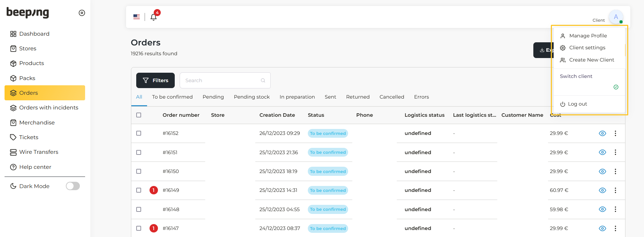Select checkbox for order #16151
The image size is (644, 237).
tap(139, 152)
